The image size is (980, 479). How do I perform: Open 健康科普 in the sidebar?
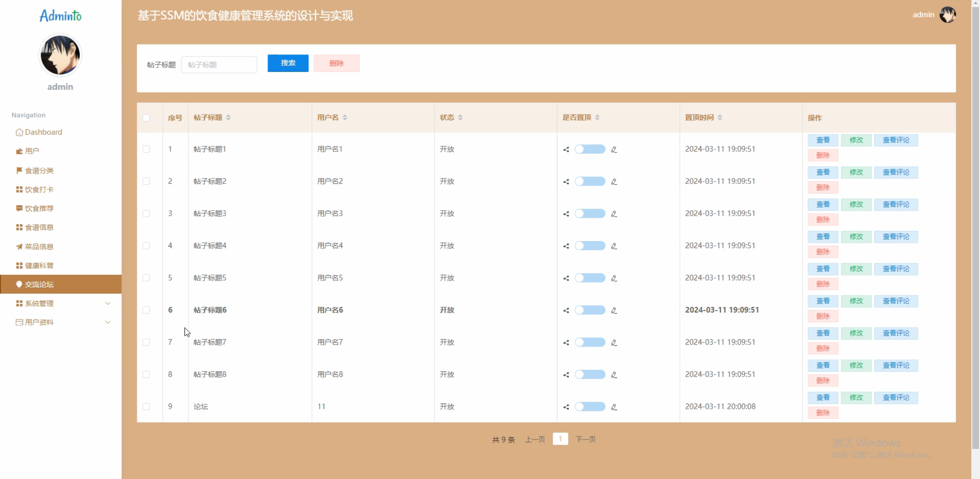[39, 265]
